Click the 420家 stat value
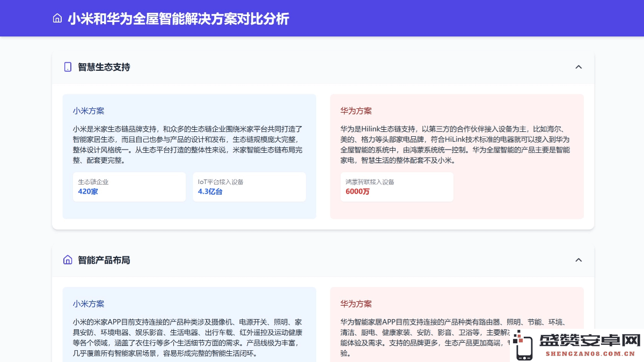 (88, 191)
